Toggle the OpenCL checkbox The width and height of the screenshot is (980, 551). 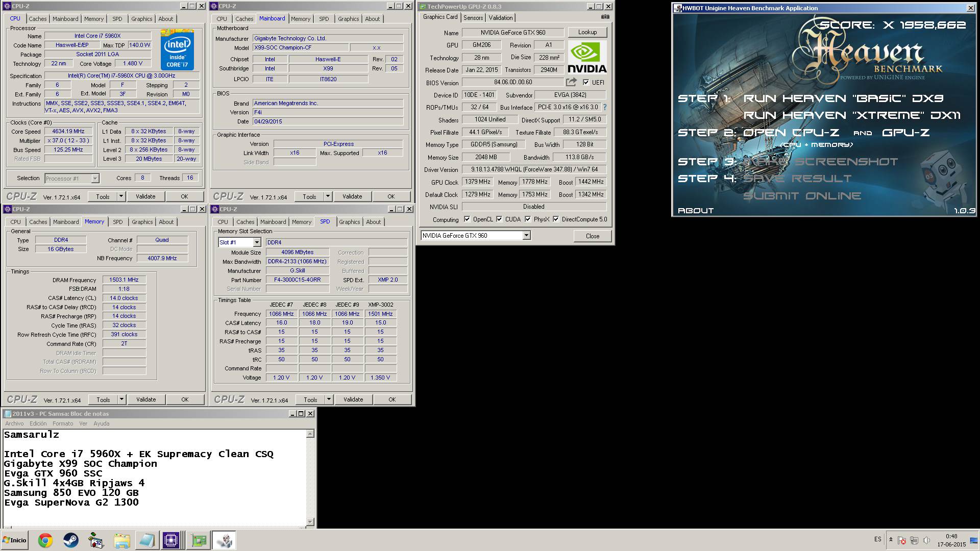click(467, 219)
